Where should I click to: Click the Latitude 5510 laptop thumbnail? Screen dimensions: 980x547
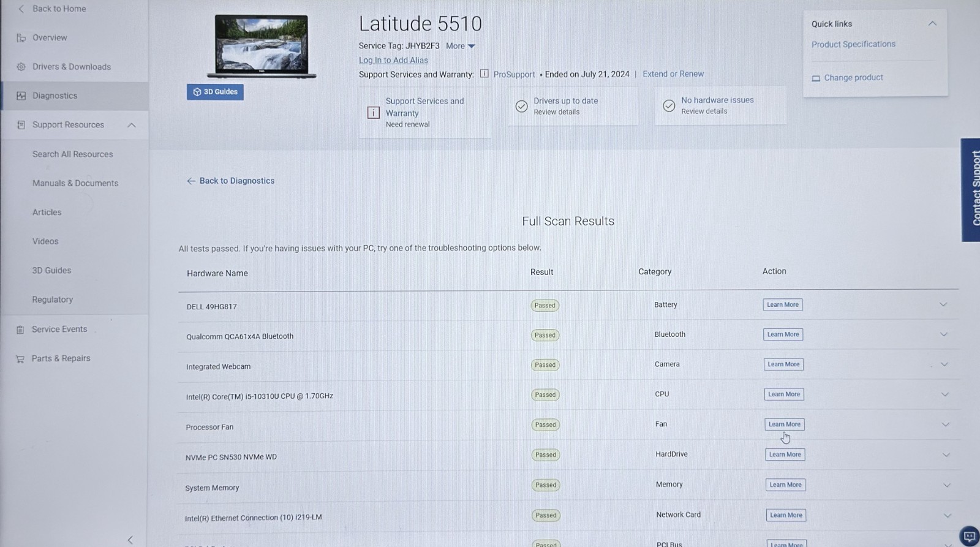tap(262, 47)
